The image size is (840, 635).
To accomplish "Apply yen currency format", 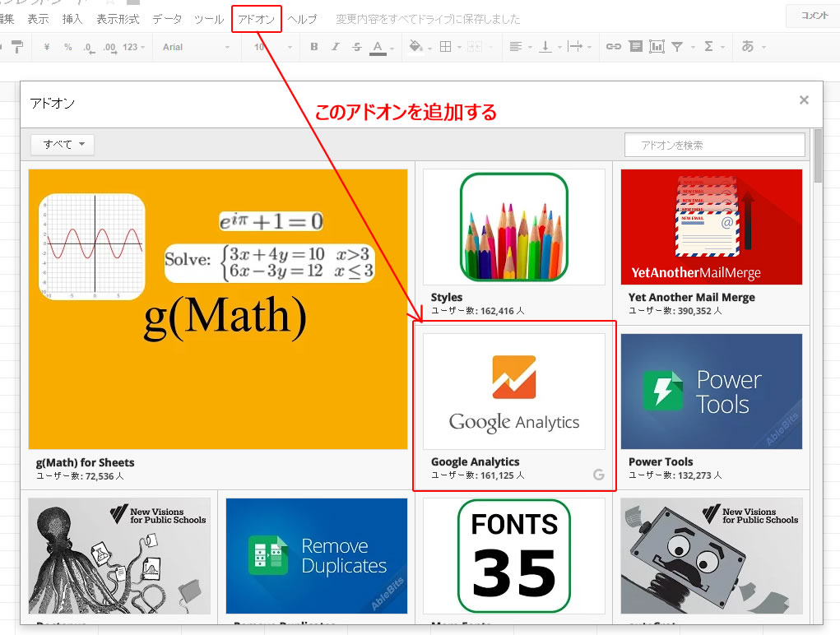I will click(47, 47).
